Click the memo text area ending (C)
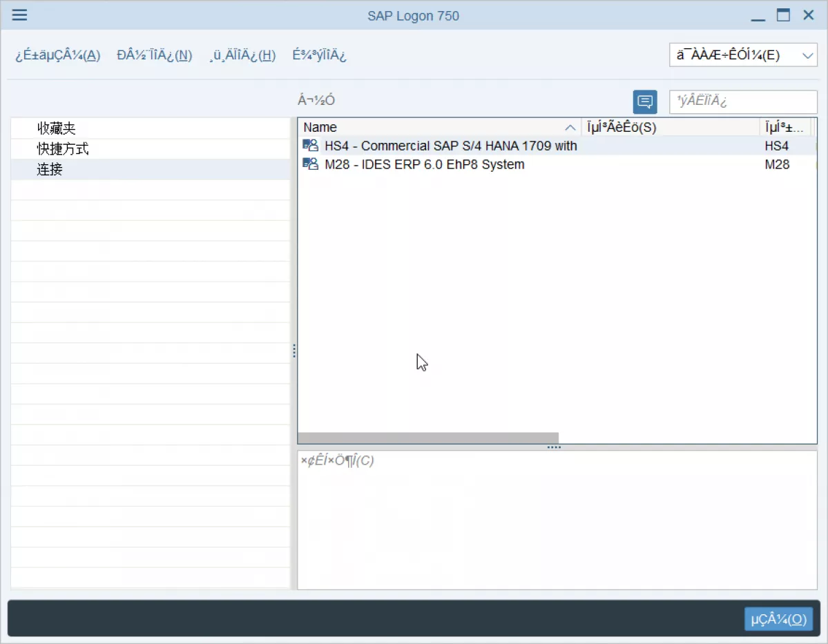828x644 pixels. (557, 520)
